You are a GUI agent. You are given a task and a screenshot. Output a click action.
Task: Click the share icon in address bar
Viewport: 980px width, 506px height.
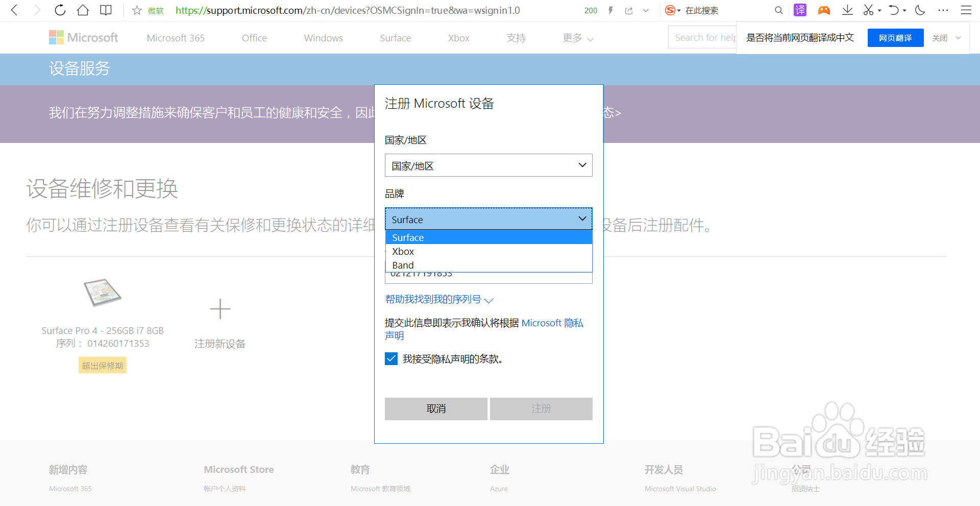[629, 10]
